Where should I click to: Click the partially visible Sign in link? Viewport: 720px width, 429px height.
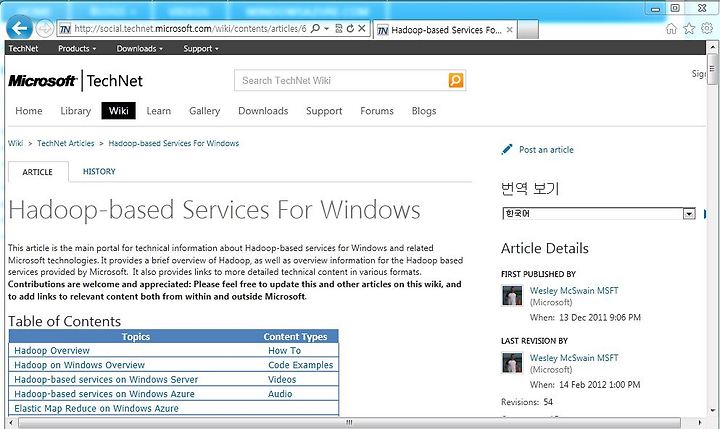tap(698, 73)
